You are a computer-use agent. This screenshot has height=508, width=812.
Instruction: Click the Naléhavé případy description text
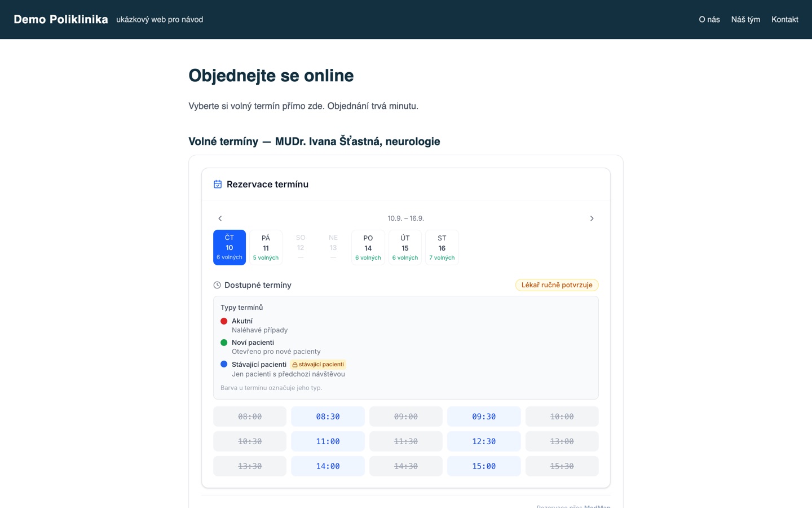pos(260,330)
